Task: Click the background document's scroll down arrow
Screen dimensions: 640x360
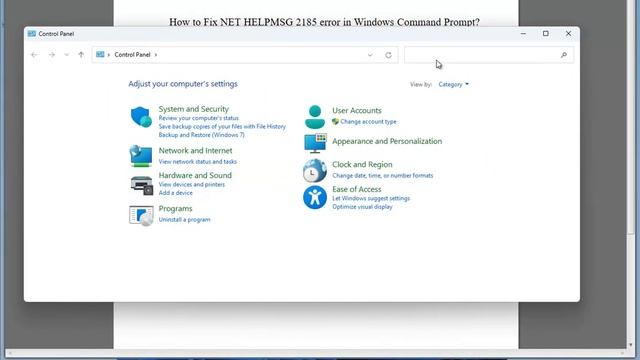Action: tap(631, 345)
